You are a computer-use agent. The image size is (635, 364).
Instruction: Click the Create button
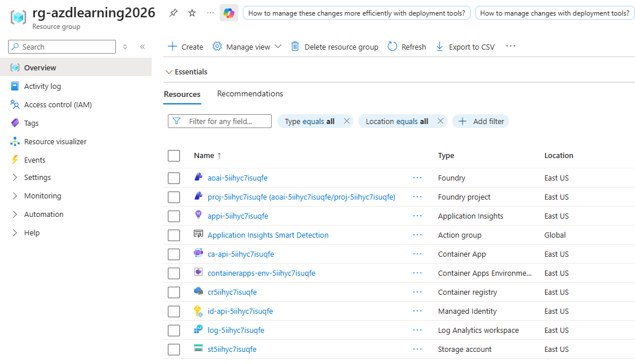click(186, 47)
